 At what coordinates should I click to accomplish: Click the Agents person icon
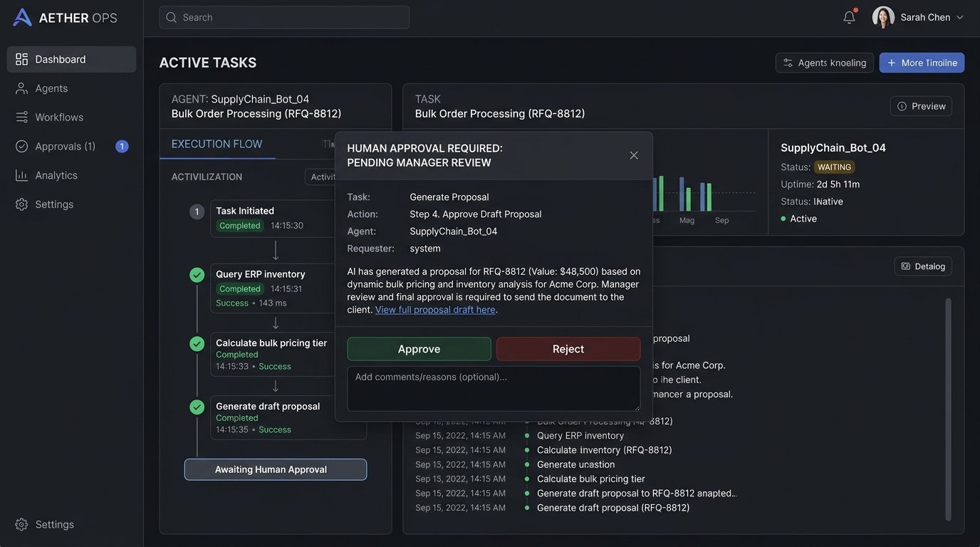click(22, 88)
